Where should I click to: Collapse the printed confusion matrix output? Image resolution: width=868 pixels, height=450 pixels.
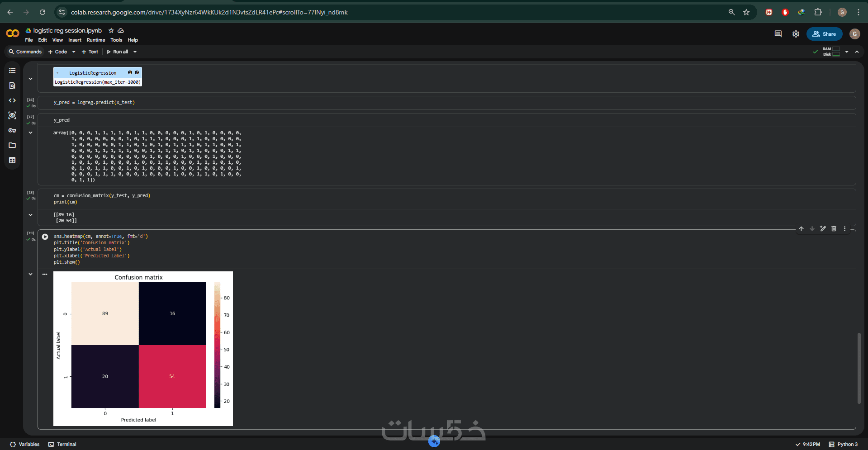(x=30, y=215)
